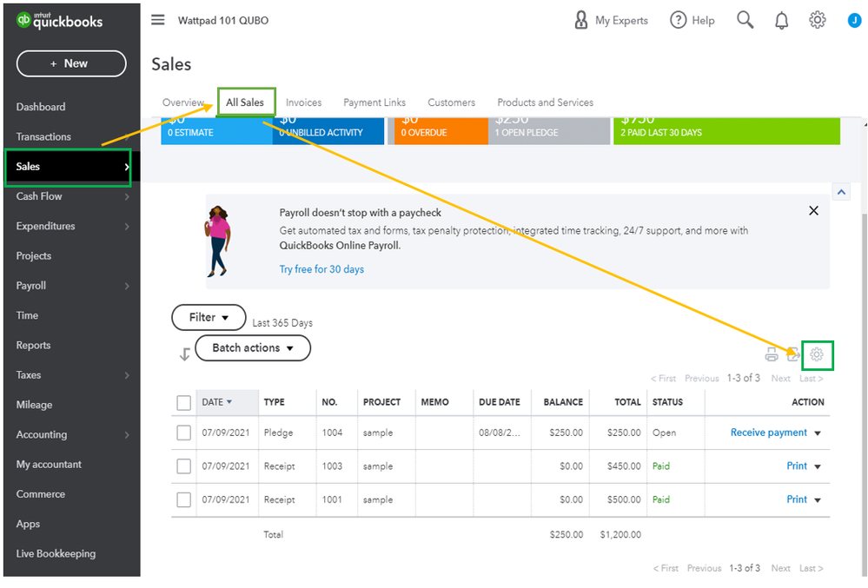Image resolution: width=868 pixels, height=588 pixels.
Task: Open My accountant in the sidebar
Action: (x=49, y=465)
